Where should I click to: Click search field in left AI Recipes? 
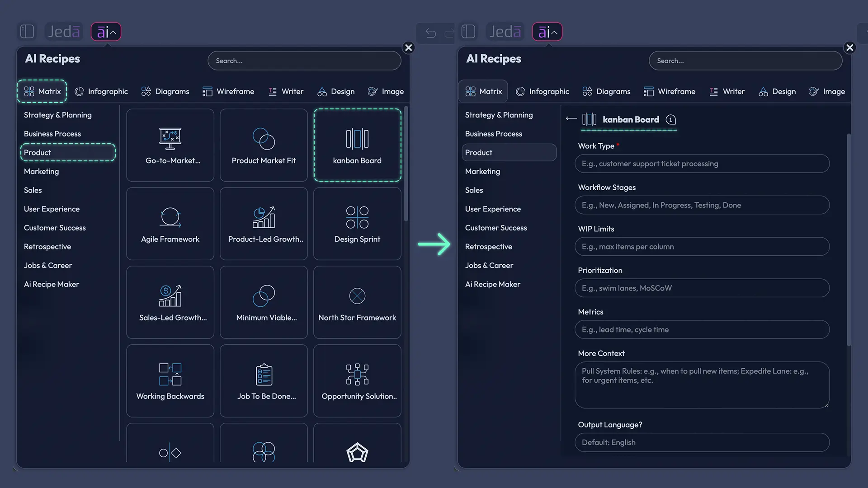304,61
